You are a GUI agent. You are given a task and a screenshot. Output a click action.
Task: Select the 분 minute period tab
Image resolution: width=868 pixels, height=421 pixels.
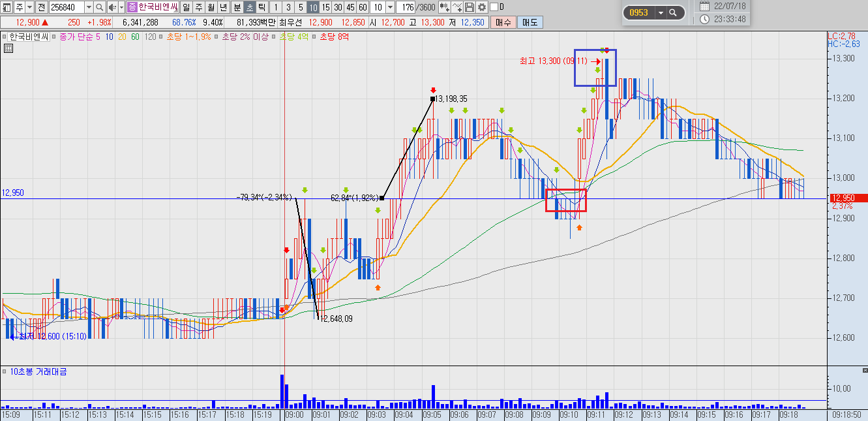coord(237,7)
